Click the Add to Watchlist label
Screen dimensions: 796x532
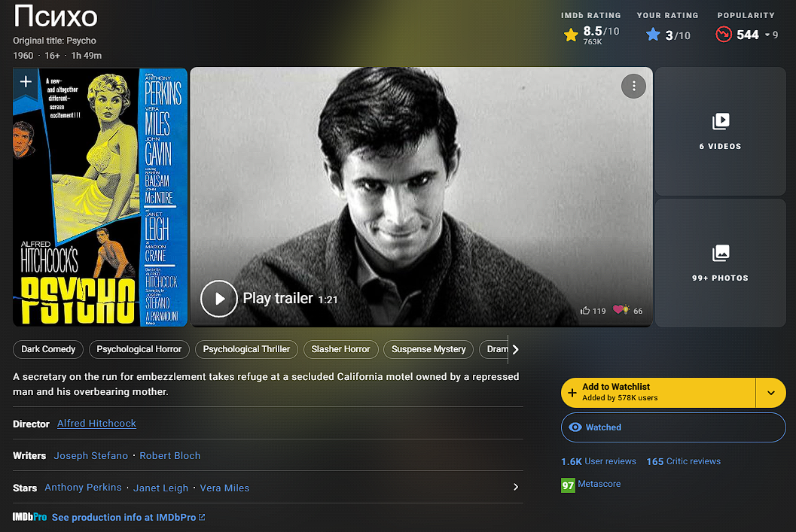click(x=616, y=387)
